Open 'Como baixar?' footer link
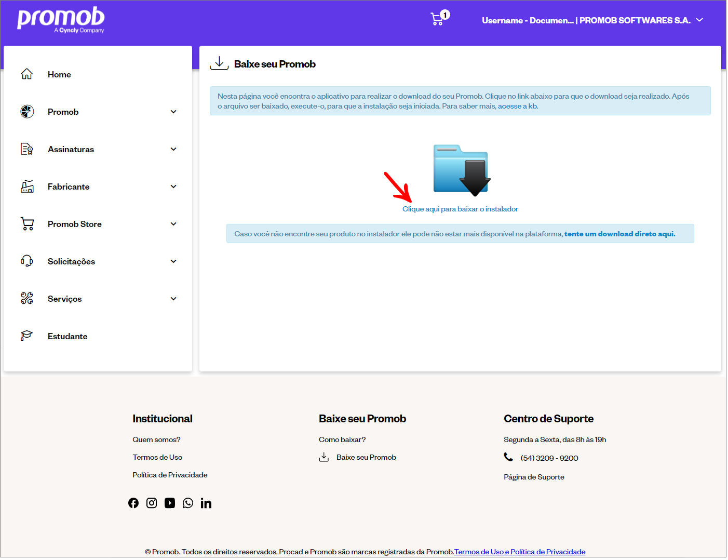728x560 pixels. [x=342, y=439]
